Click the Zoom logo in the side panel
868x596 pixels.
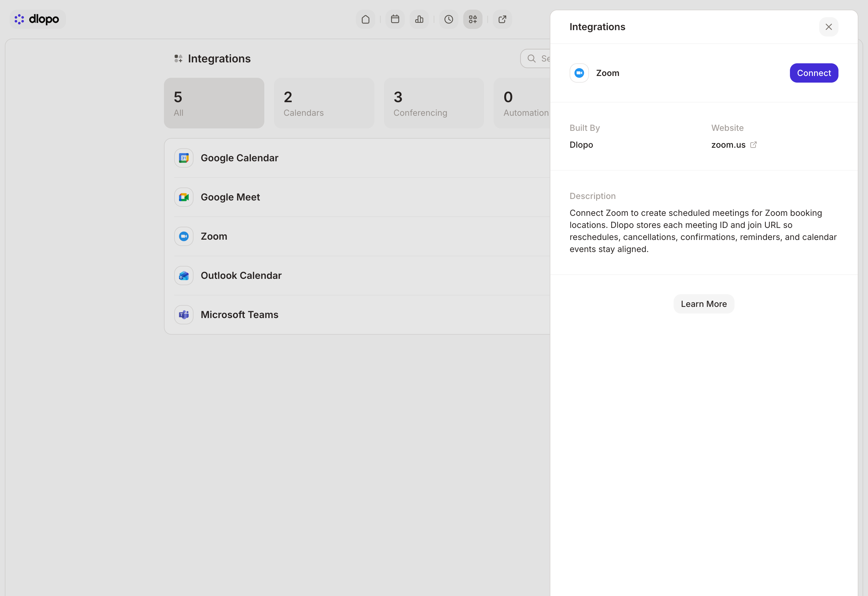pos(579,73)
